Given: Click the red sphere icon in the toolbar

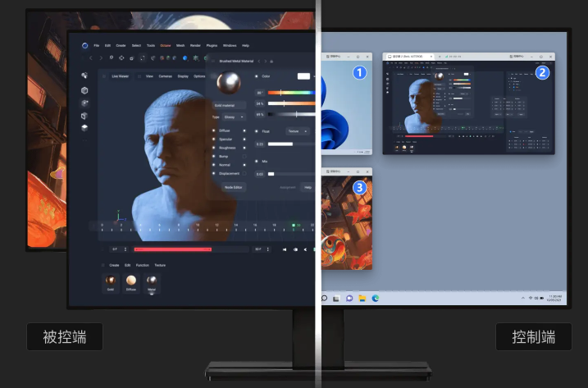Looking at the screenshot, I should 162,58.
